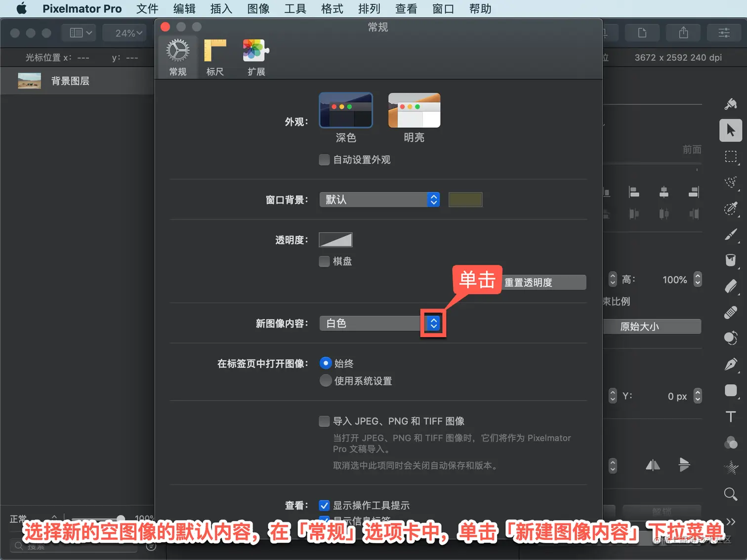747x560 pixels.
Task: Select the pen tool
Action: (x=731, y=364)
